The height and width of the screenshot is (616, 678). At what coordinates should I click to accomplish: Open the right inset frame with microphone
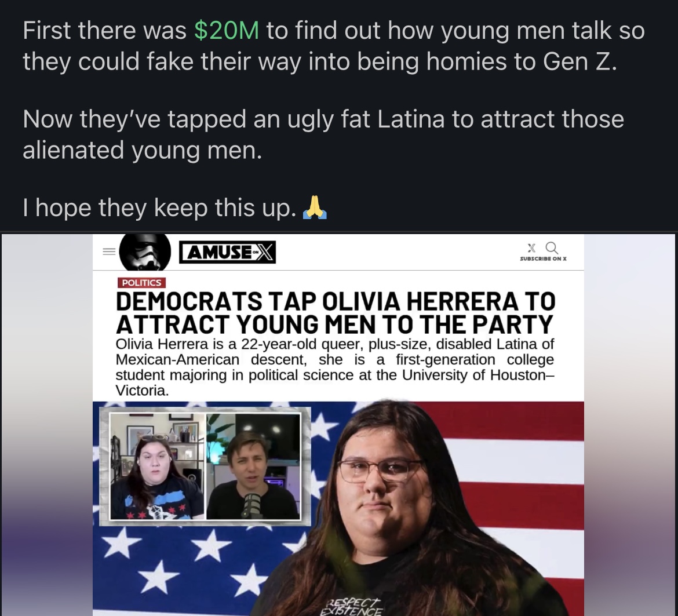[x=253, y=466]
